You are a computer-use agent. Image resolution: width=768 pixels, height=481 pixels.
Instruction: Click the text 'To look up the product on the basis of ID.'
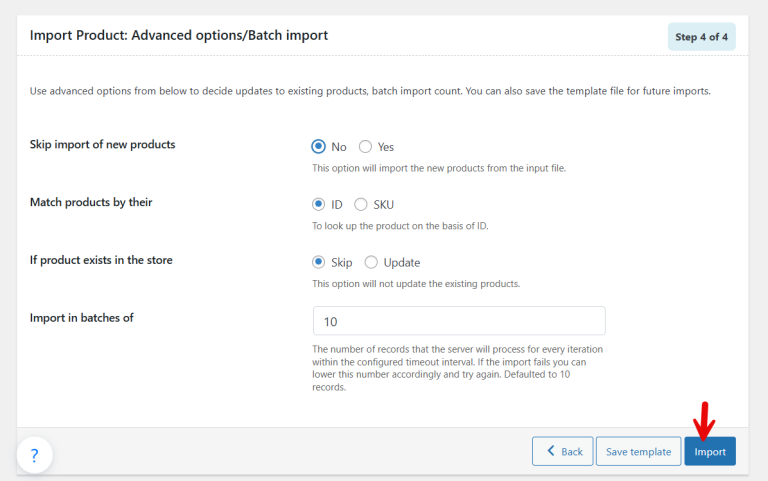[400, 226]
